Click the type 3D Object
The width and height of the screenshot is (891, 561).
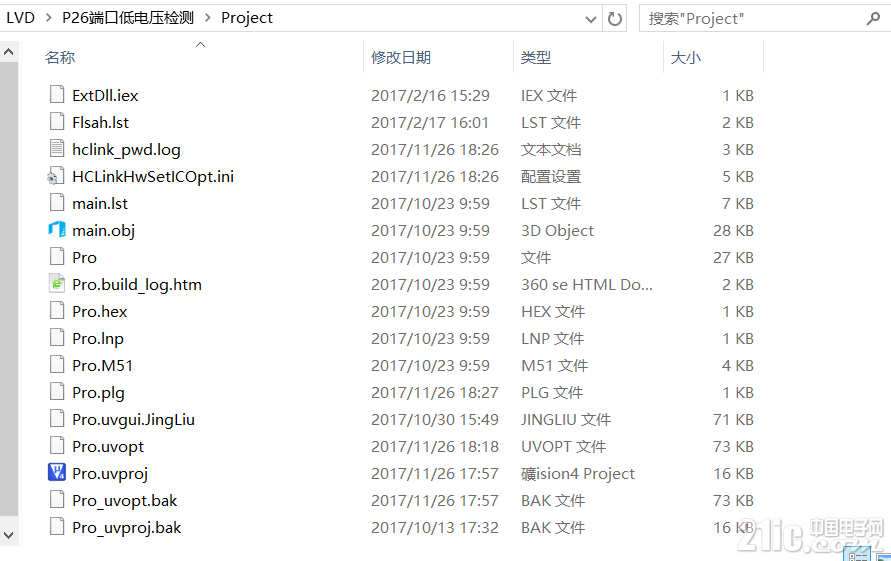click(557, 230)
